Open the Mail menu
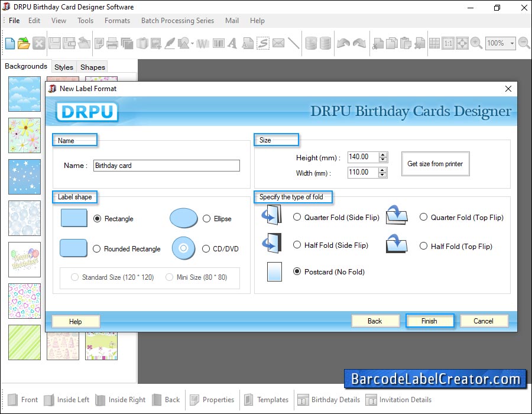Viewport: 532px width, 414px height. 232,21
